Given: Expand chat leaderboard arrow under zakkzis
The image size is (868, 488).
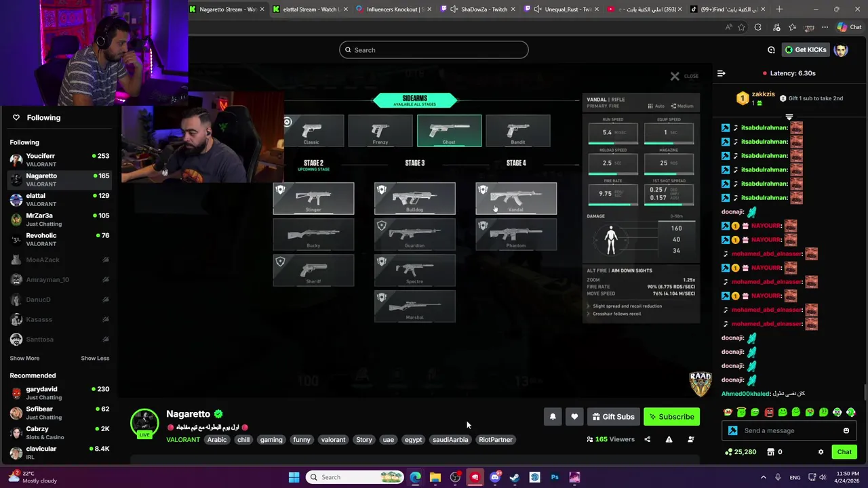Looking at the screenshot, I should (x=789, y=117).
